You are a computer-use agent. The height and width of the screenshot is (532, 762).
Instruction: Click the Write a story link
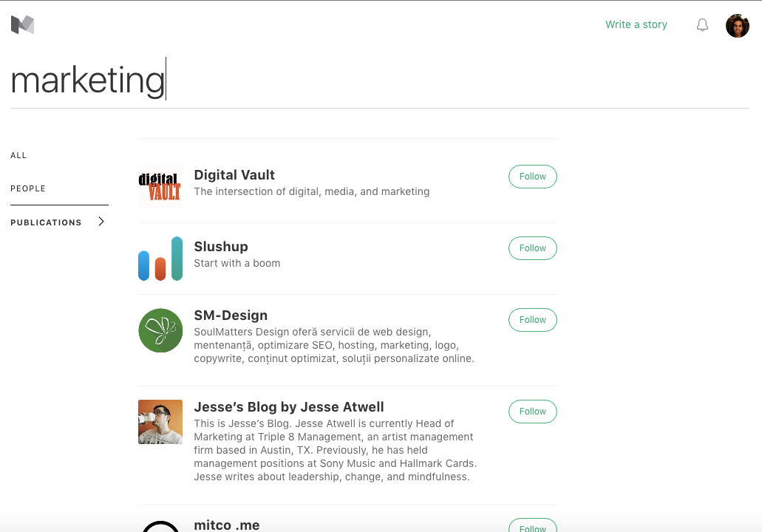tap(636, 25)
